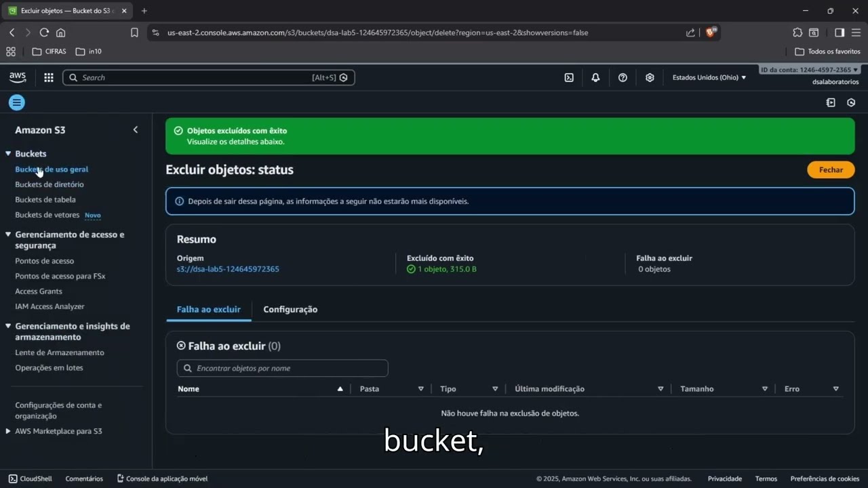Screen dimensions: 868x488
Task: Open the help question mark menu
Action: click(623, 77)
